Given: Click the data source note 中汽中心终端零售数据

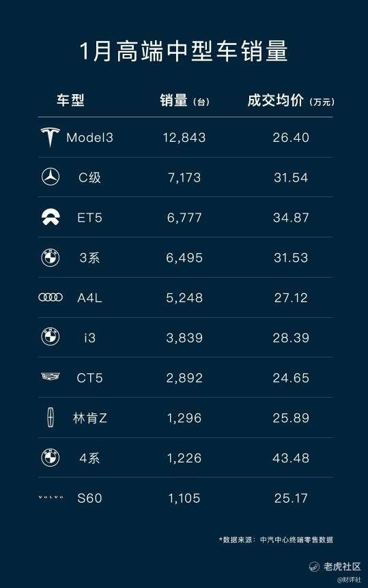Looking at the screenshot, I should coord(296,540).
